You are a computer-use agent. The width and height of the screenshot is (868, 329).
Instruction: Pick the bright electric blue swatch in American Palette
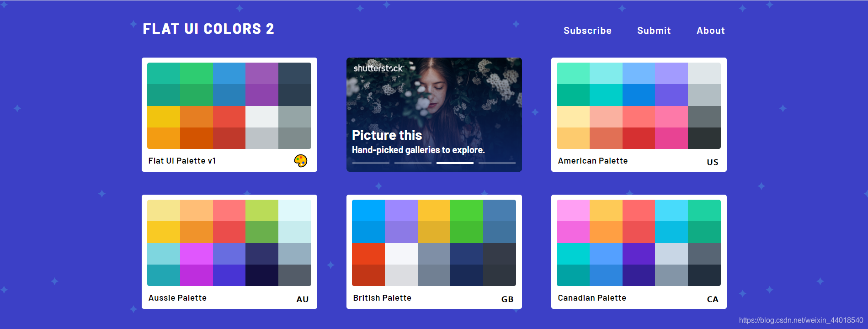point(639,95)
